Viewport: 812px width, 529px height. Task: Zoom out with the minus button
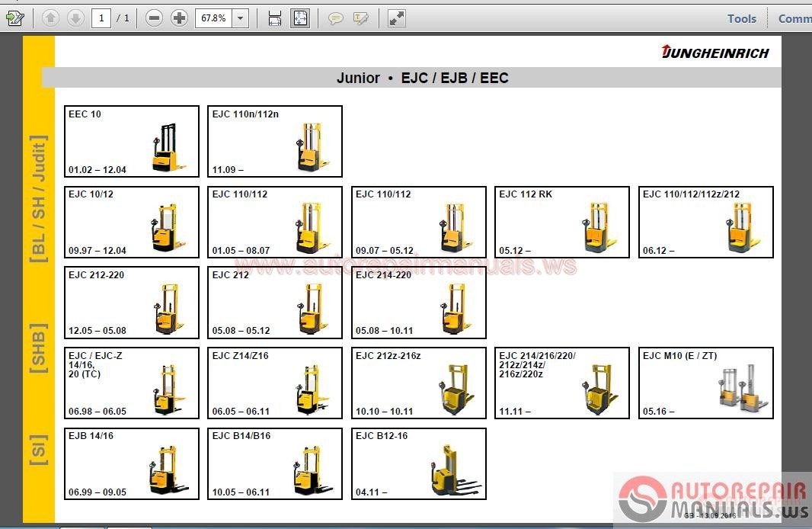click(154, 18)
